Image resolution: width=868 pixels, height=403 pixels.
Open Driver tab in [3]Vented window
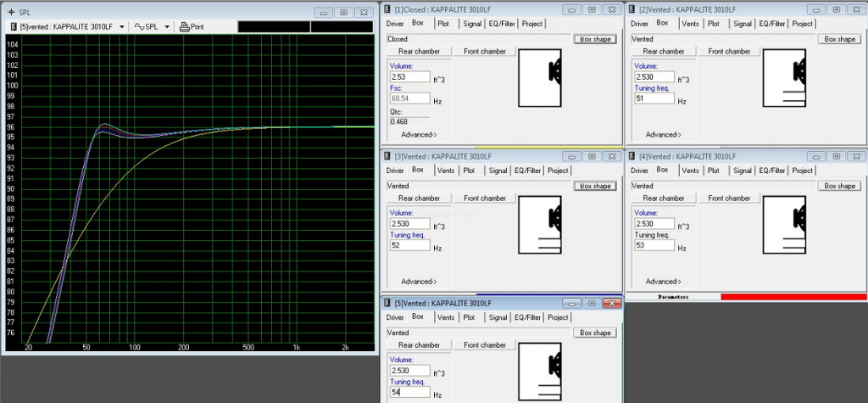(x=395, y=171)
